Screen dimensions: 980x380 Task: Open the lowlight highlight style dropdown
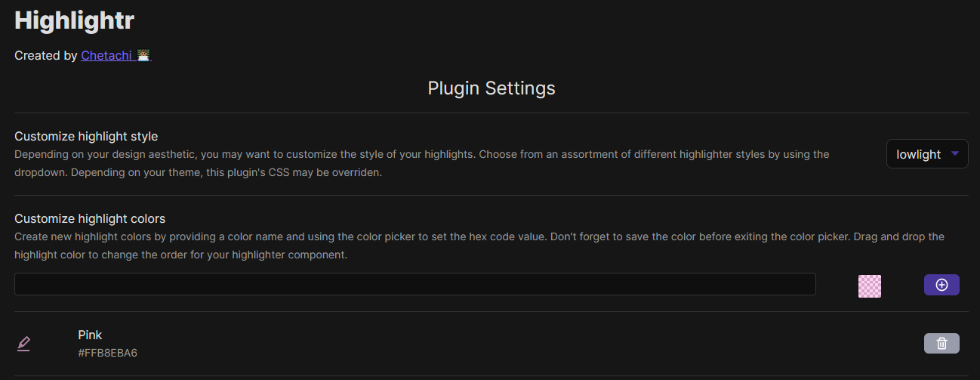click(927, 154)
